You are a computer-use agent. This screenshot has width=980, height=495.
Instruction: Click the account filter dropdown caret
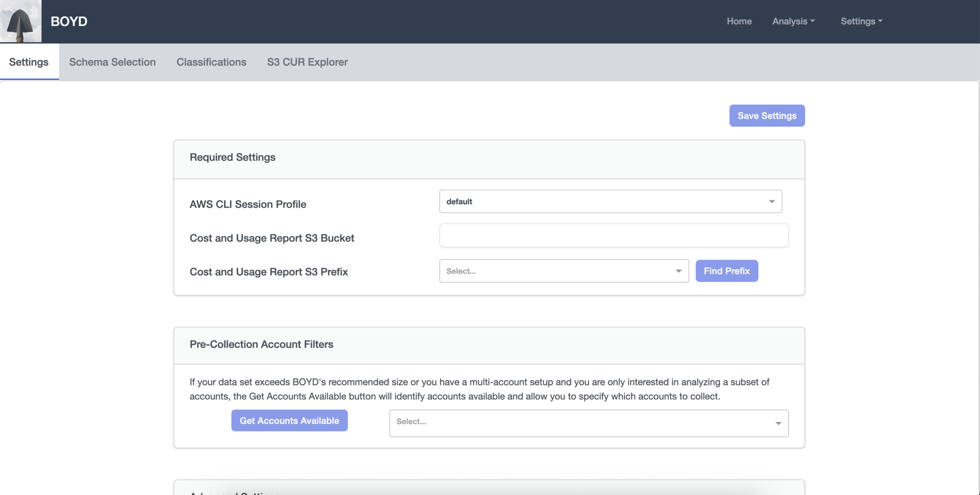tap(778, 423)
